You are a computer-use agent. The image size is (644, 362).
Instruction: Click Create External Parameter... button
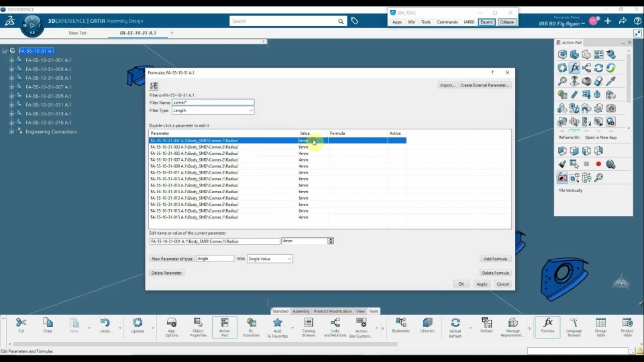[x=484, y=85]
